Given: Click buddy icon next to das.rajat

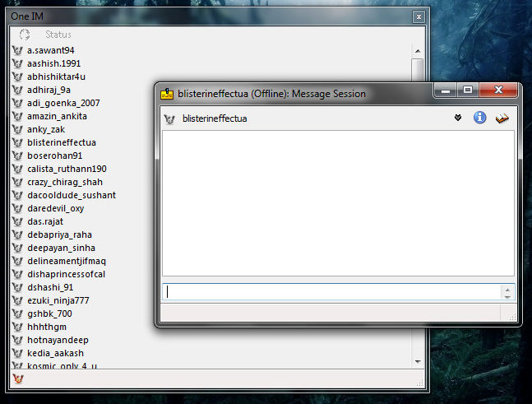Looking at the screenshot, I should pos(17,221).
